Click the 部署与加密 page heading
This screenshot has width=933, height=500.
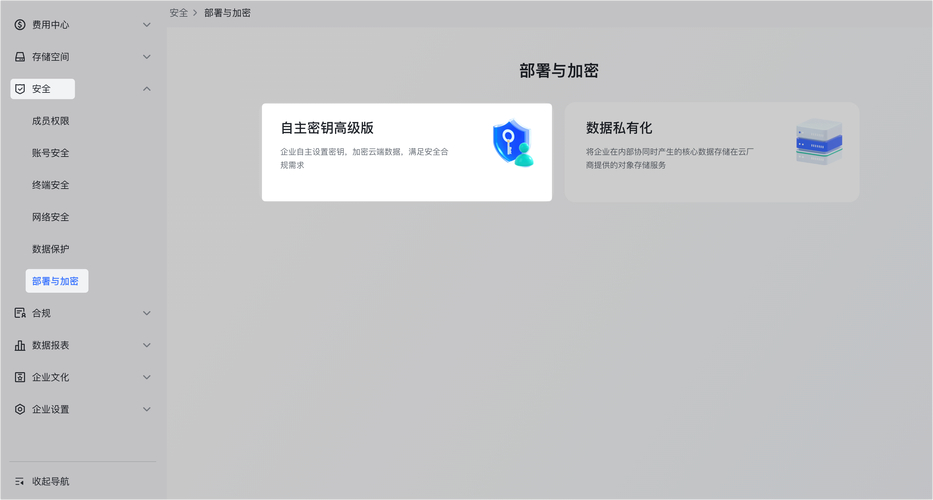[559, 71]
